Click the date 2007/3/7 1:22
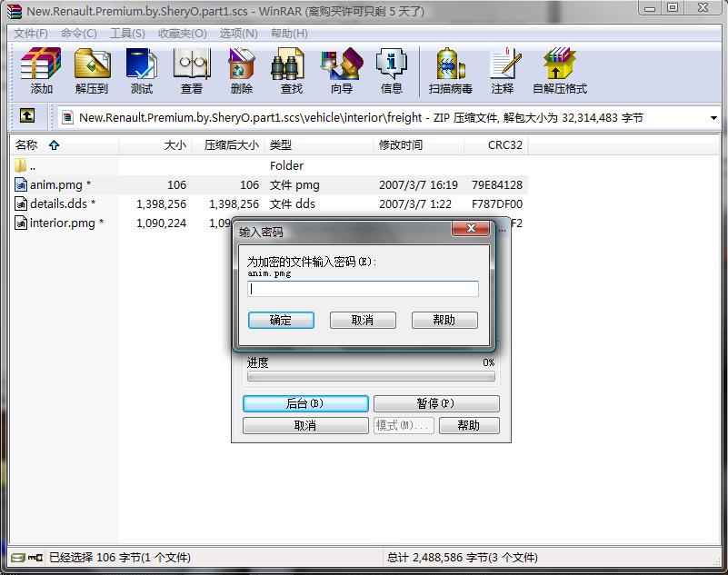Image resolution: width=728 pixels, height=575 pixels. (415, 203)
